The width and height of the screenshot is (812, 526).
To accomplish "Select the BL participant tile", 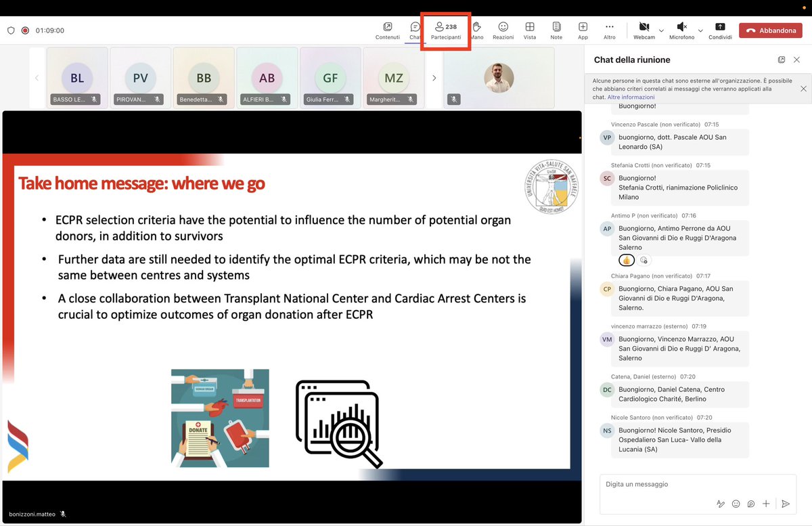I will (77, 77).
